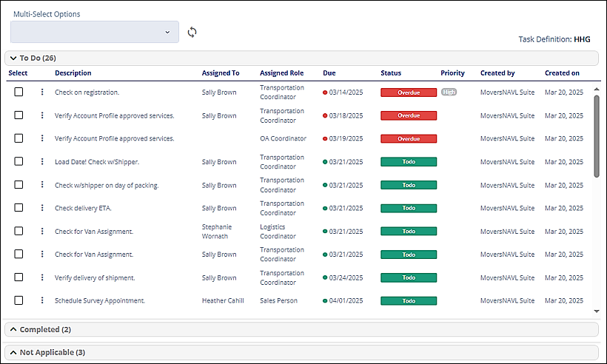Sort by the Due column header

329,73
